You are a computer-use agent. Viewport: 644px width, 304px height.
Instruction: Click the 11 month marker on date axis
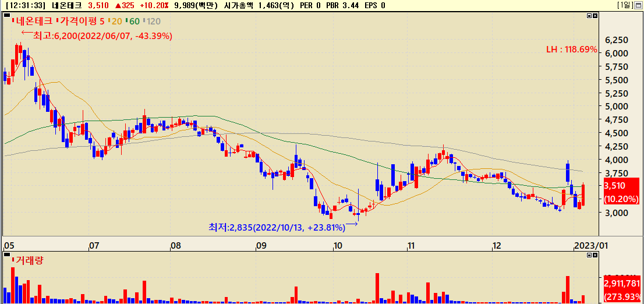[412, 246]
